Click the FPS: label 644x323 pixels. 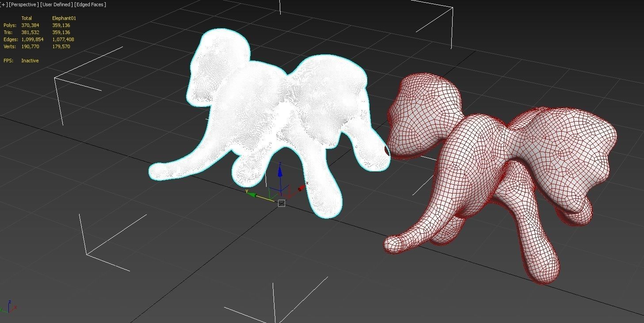(x=8, y=61)
